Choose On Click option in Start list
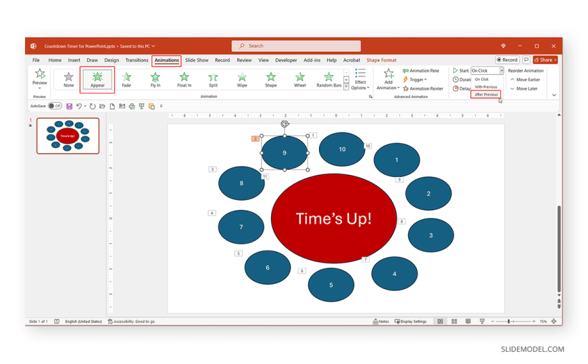This screenshot has height=364, width=588. click(x=481, y=79)
